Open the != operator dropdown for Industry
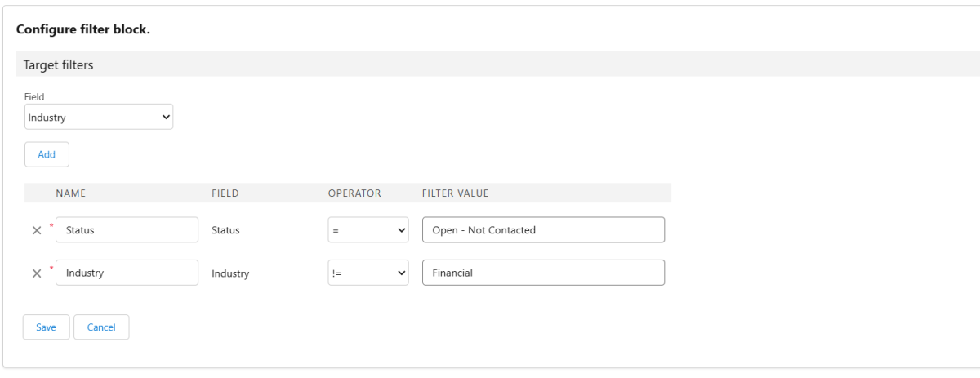 tap(367, 273)
